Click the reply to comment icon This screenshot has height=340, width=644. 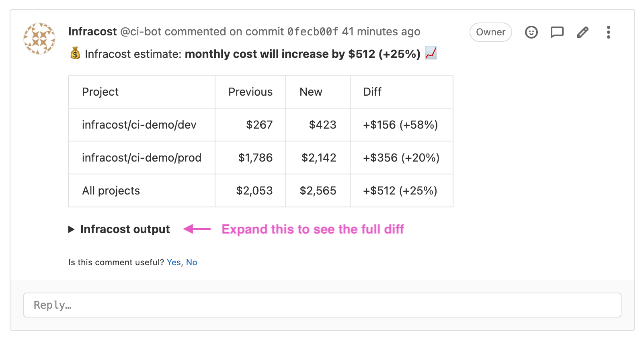[557, 32]
